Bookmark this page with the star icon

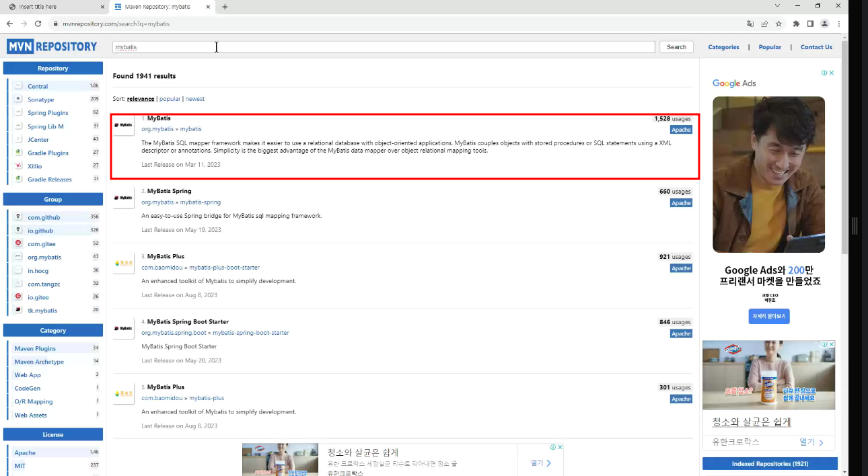coord(779,24)
